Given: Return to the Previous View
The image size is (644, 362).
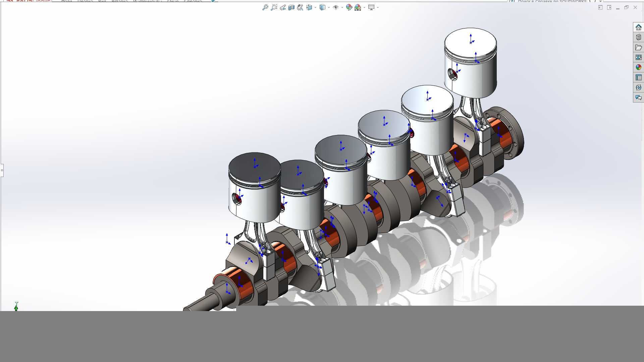Looking at the screenshot, I should click(283, 7).
